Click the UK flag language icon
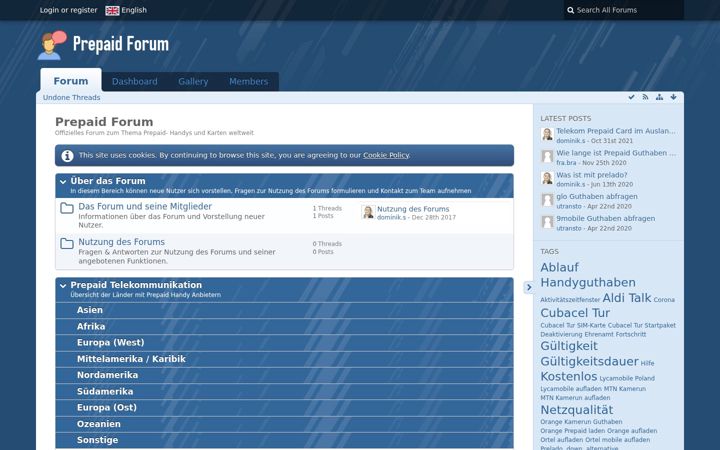Viewport: 720px width, 450px height. coord(112,10)
